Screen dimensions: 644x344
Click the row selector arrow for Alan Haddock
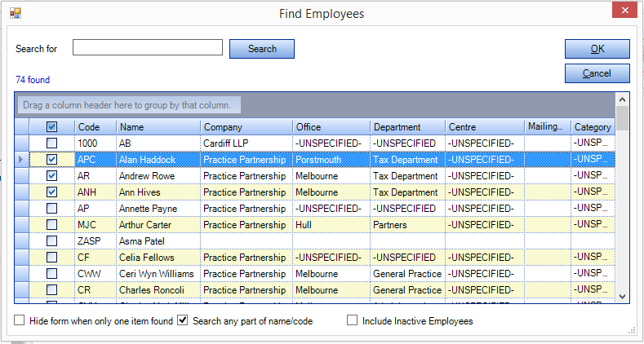click(x=22, y=160)
